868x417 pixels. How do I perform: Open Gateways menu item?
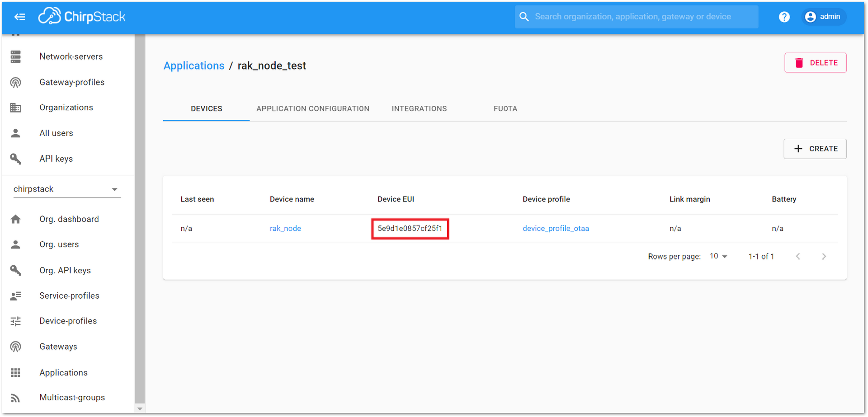click(69, 347)
